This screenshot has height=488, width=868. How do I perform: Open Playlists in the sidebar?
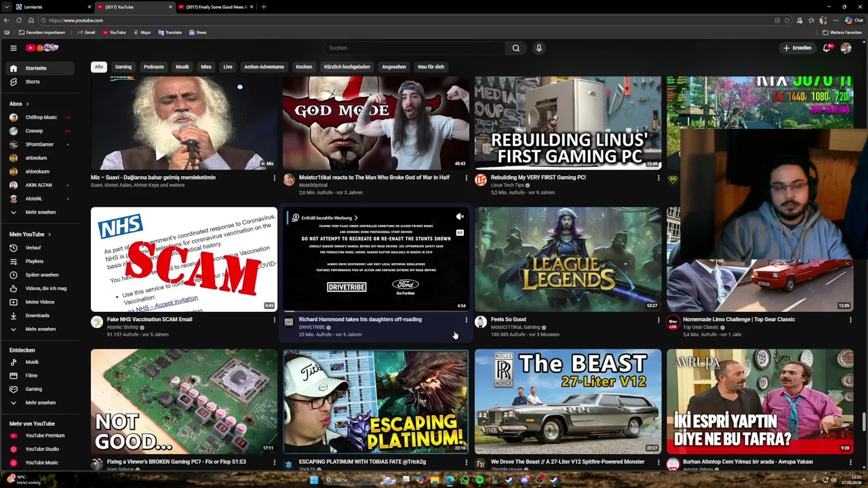(41, 262)
